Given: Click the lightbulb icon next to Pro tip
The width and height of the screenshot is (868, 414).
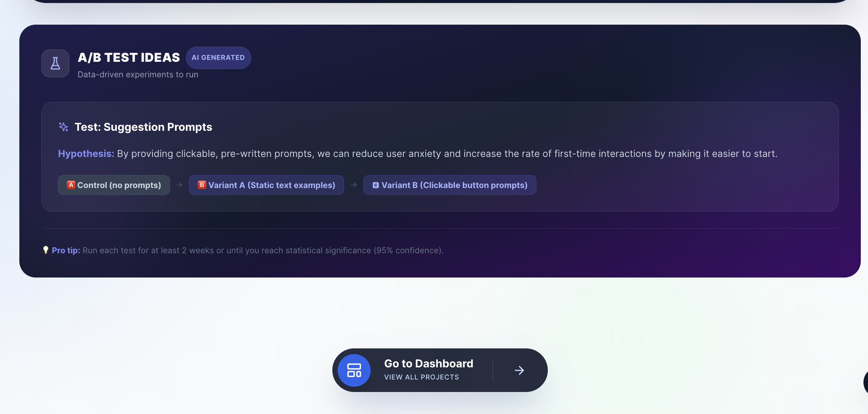Looking at the screenshot, I should coord(46,250).
